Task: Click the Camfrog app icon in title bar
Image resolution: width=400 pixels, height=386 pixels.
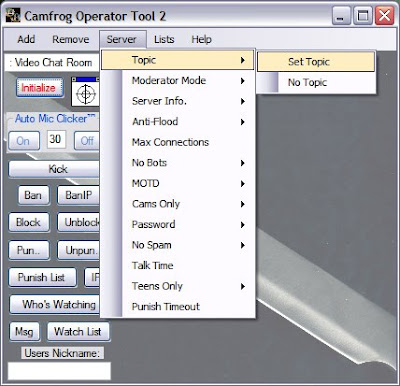Action: click(13, 16)
